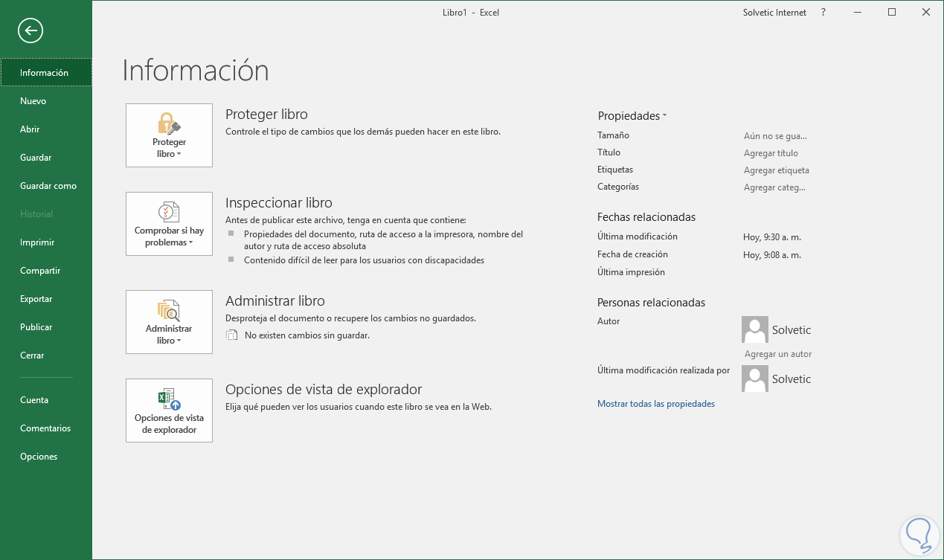Image resolution: width=944 pixels, height=560 pixels.
Task: Open Compartir in the sidebar
Action: (x=46, y=271)
